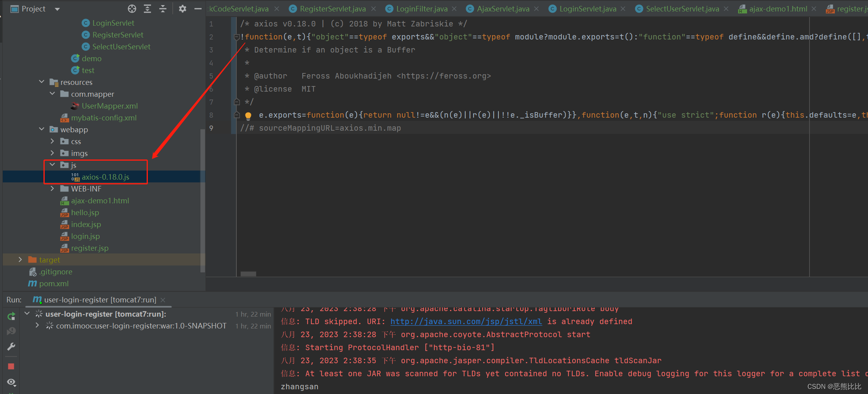Expand the css folder

(x=52, y=141)
